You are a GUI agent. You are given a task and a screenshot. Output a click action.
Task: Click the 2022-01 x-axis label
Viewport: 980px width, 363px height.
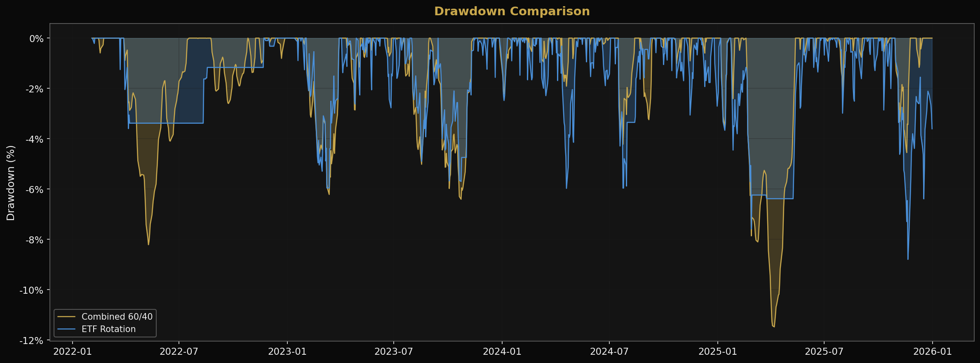73,352
